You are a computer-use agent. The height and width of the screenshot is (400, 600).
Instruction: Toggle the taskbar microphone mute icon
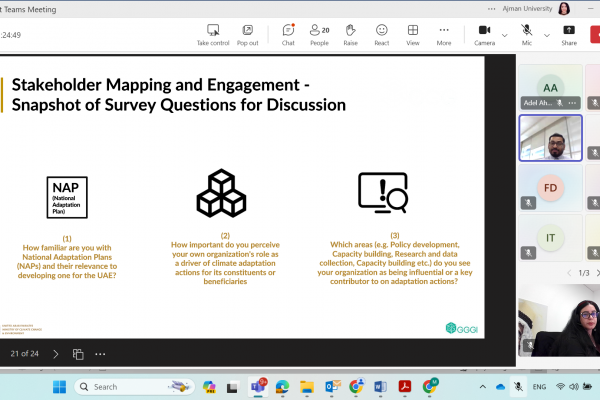coord(518,386)
